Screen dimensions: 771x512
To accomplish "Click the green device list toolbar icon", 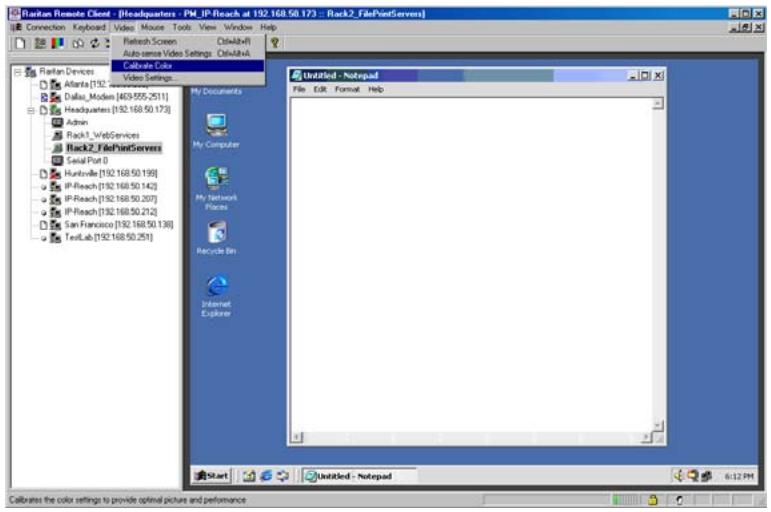I will click(x=40, y=43).
